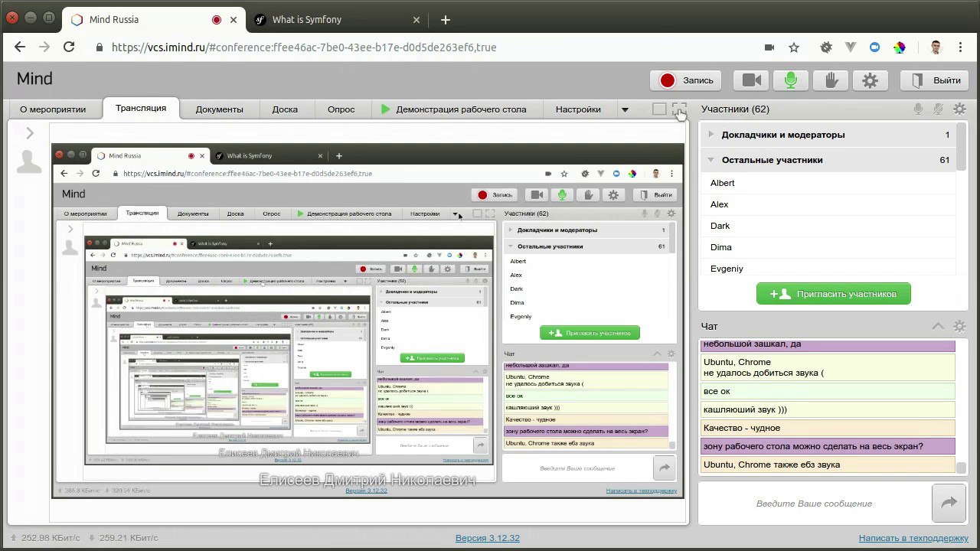Go back with the browser back arrow
980x551 pixels.
coord(20,47)
